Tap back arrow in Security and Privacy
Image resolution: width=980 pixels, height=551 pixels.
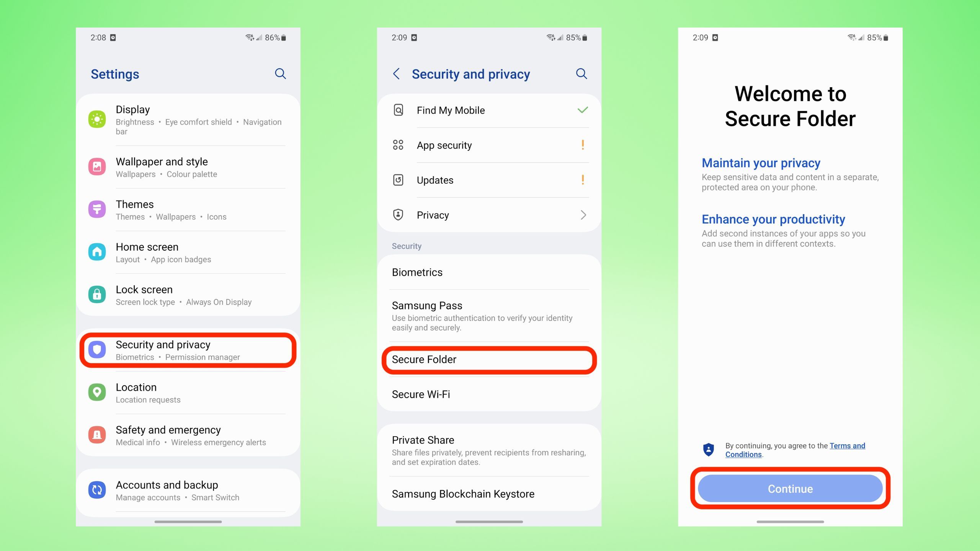[397, 74]
